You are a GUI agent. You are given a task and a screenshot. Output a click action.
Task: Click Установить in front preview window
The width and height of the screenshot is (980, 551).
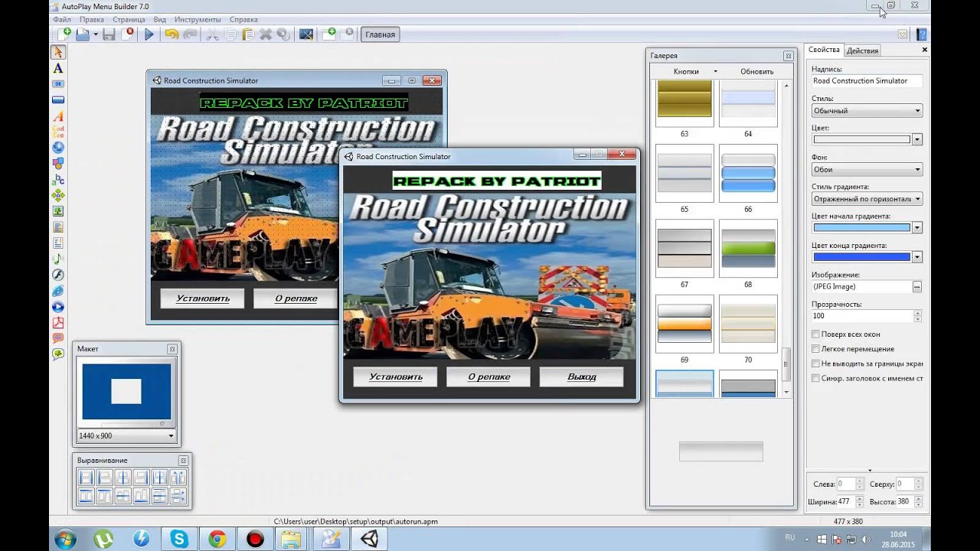coord(395,377)
